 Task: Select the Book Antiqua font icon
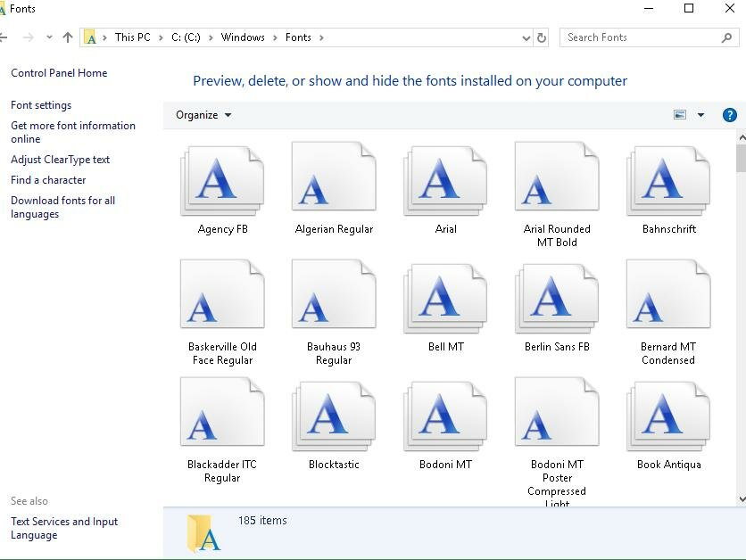(668, 416)
